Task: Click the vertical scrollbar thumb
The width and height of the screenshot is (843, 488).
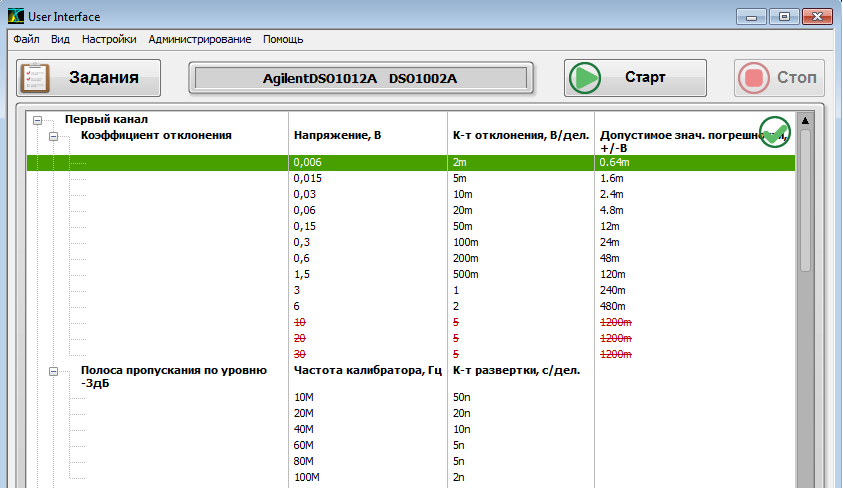Action: [x=805, y=200]
